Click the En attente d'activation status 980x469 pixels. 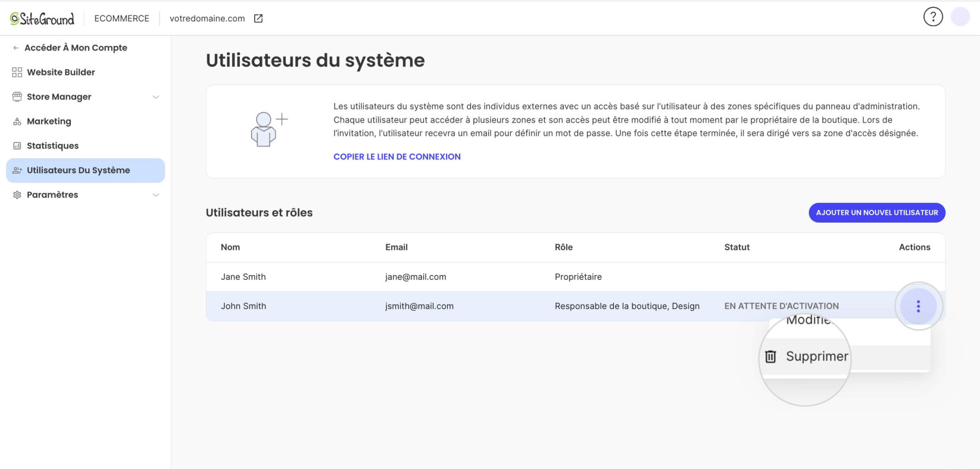782,306
